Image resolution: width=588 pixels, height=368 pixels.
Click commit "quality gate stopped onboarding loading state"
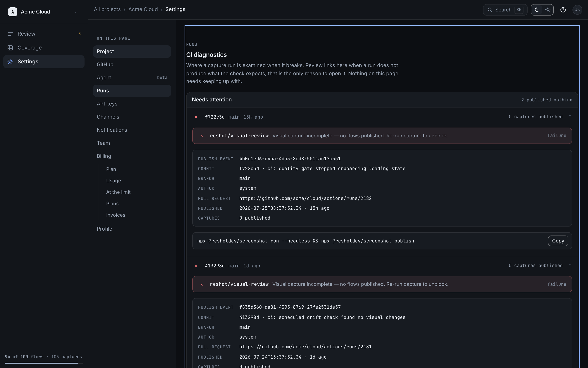(342, 169)
